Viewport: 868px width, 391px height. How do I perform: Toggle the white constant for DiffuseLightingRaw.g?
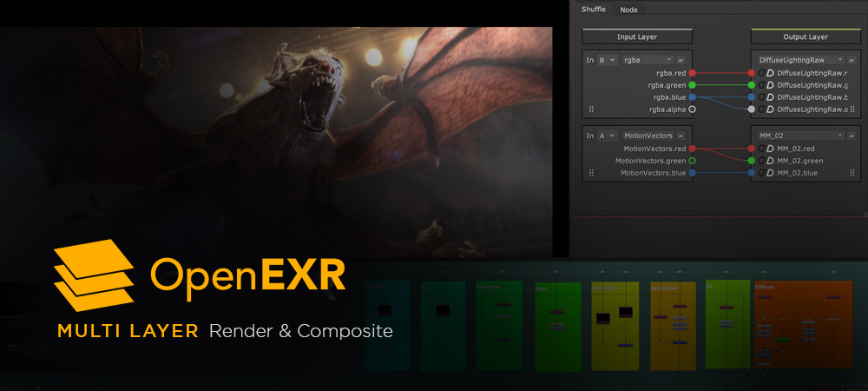pos(770,85)
